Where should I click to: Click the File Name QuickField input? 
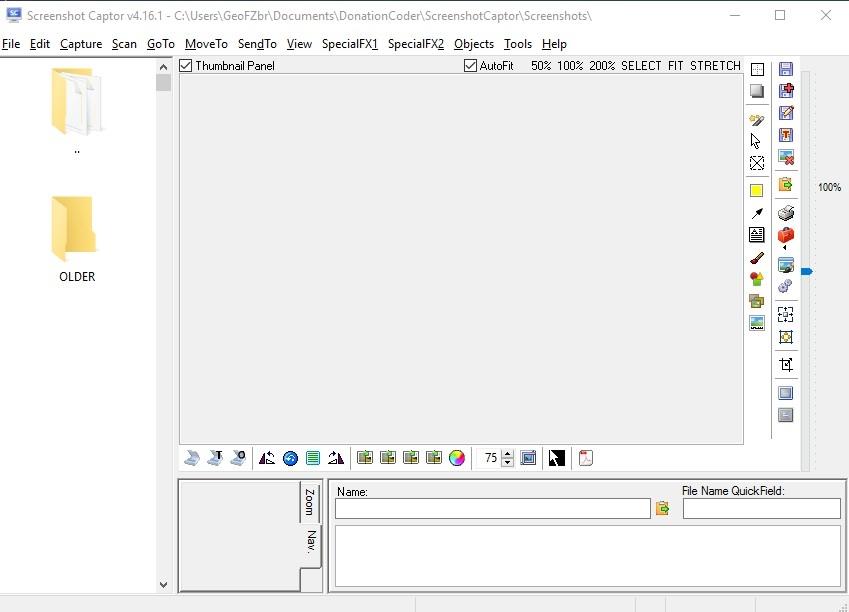click(x=762, y=509)
